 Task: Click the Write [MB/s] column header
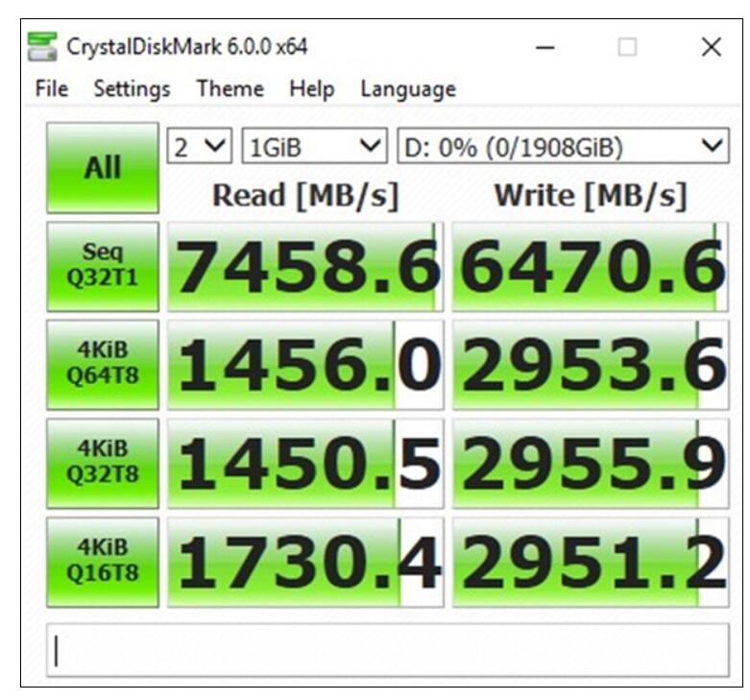(591, 196)
